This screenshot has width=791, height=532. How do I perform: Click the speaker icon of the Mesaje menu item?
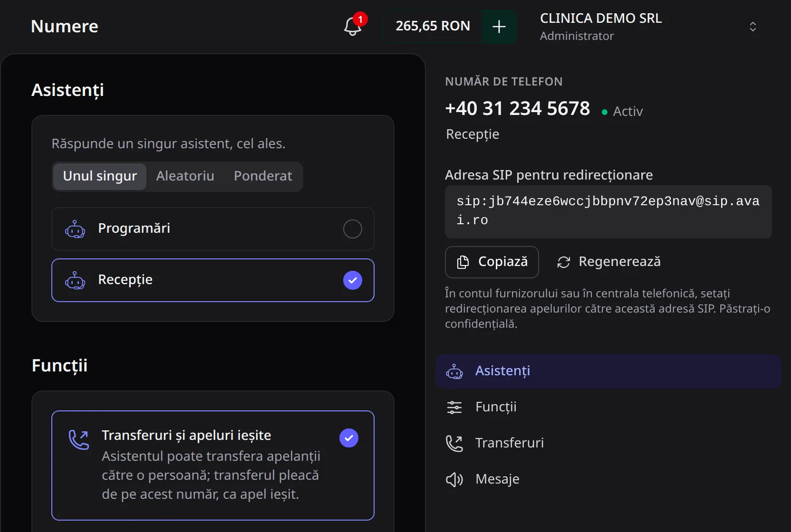454,480
